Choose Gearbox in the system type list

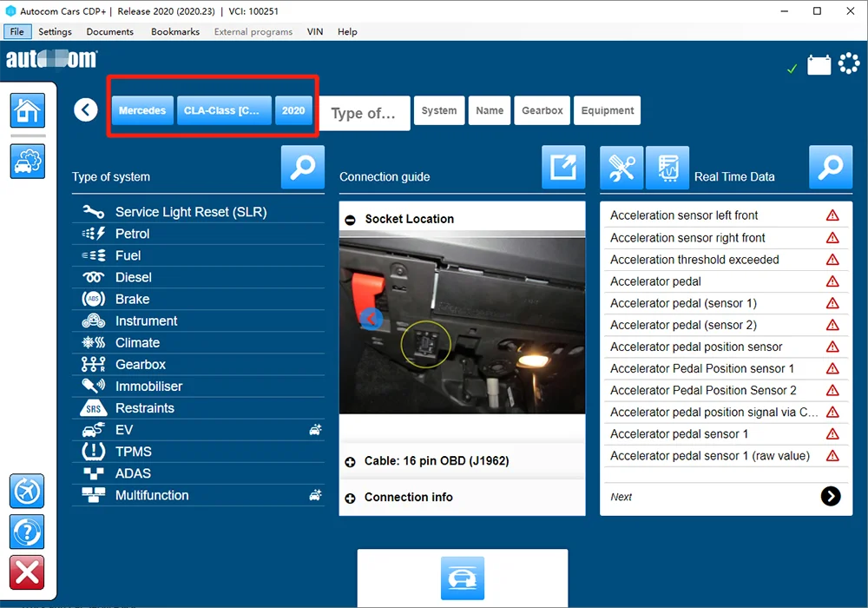[x=198, y=364]
